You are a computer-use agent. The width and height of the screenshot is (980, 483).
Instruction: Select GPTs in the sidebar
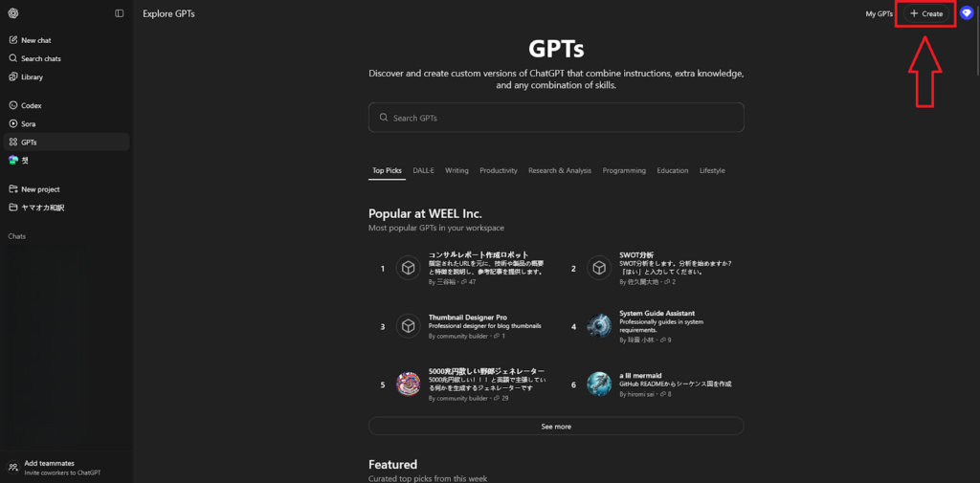[66, 142]
